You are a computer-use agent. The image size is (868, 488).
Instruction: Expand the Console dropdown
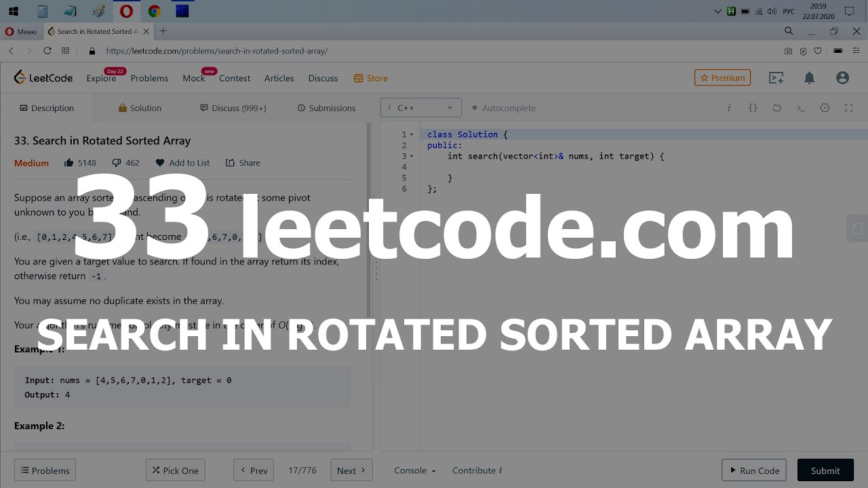[414, 470]
